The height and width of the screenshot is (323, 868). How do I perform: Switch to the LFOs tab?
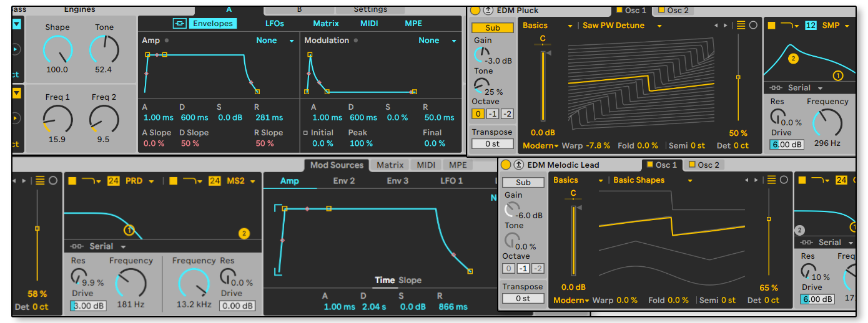click(274, 24)
